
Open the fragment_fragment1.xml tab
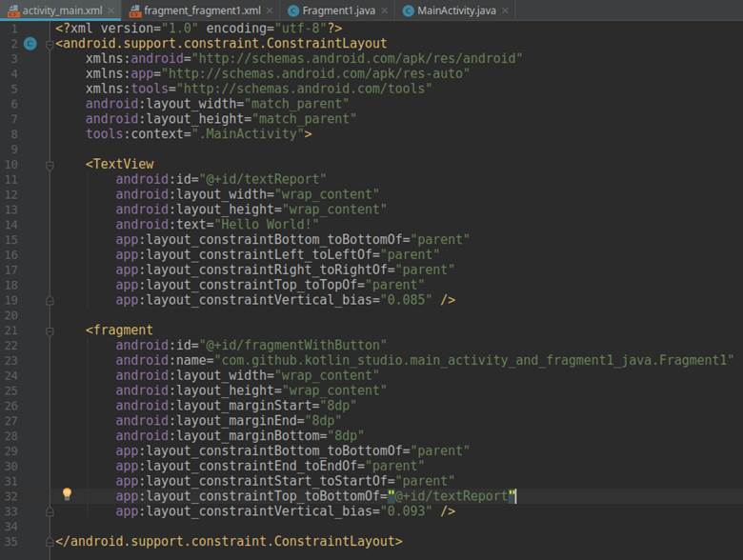[202, 10]
